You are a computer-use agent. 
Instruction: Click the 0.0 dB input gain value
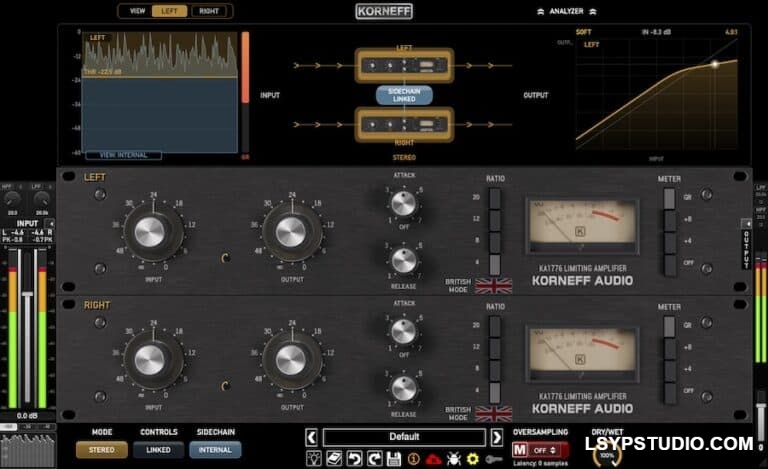pyautogui.click(x=27, y=416)
